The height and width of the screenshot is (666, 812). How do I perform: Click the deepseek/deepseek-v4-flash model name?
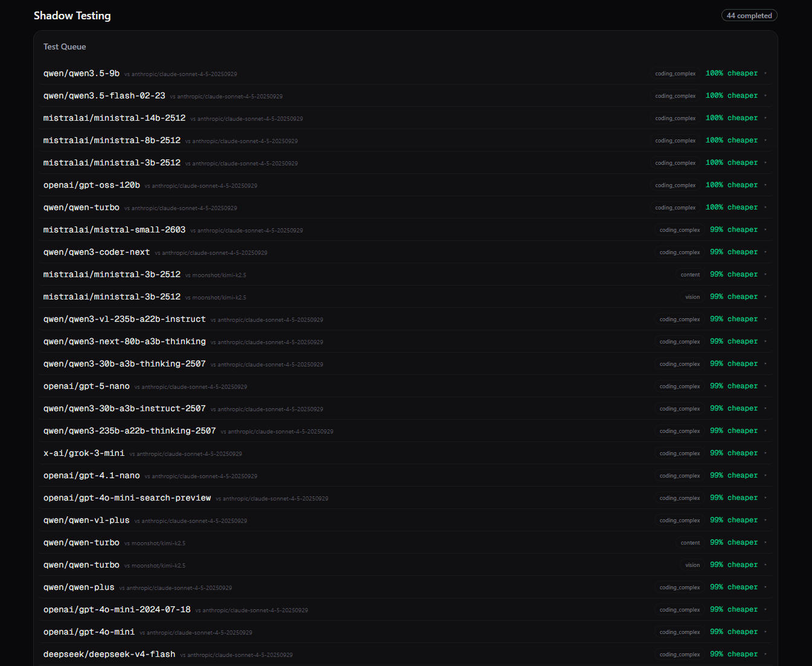coord(109,654)
